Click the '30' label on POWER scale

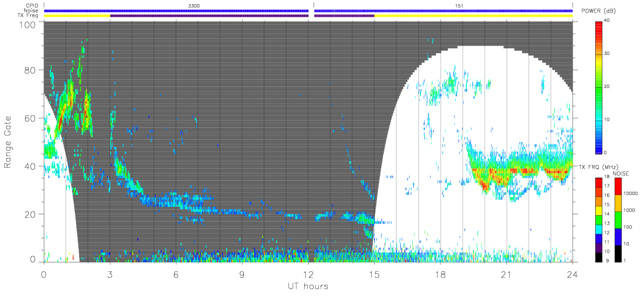(608, 53)
